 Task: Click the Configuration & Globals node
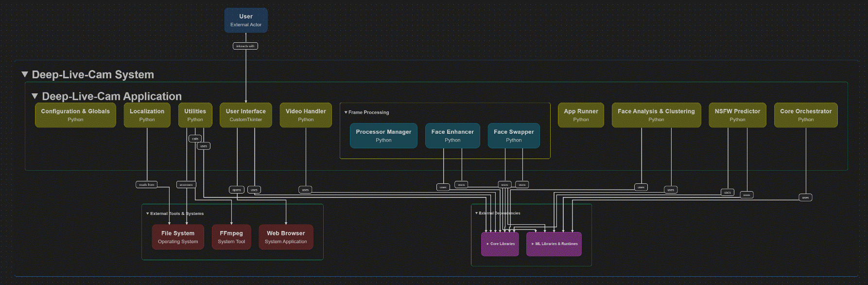[75, 115]
